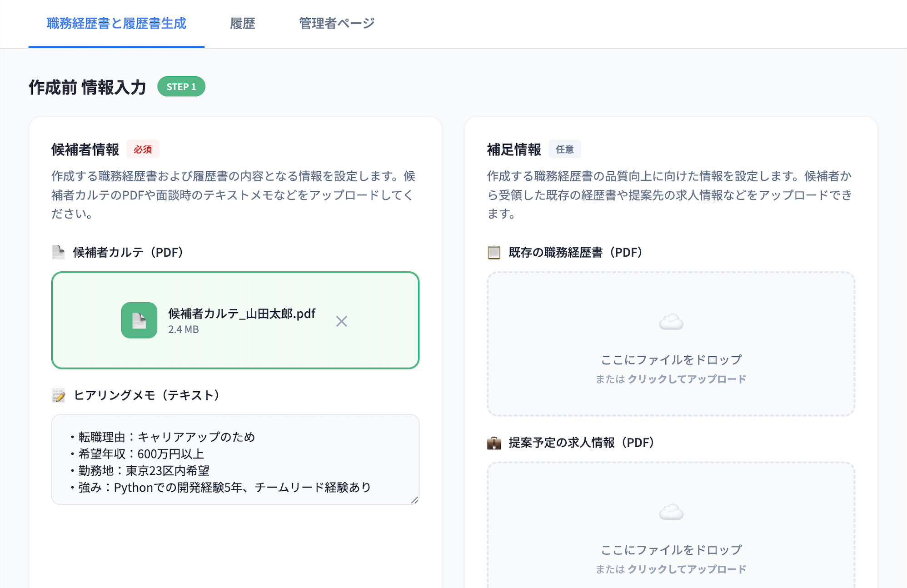
Task: Click the 任意 label beside 補足情報
Action: tap(565, 149)
